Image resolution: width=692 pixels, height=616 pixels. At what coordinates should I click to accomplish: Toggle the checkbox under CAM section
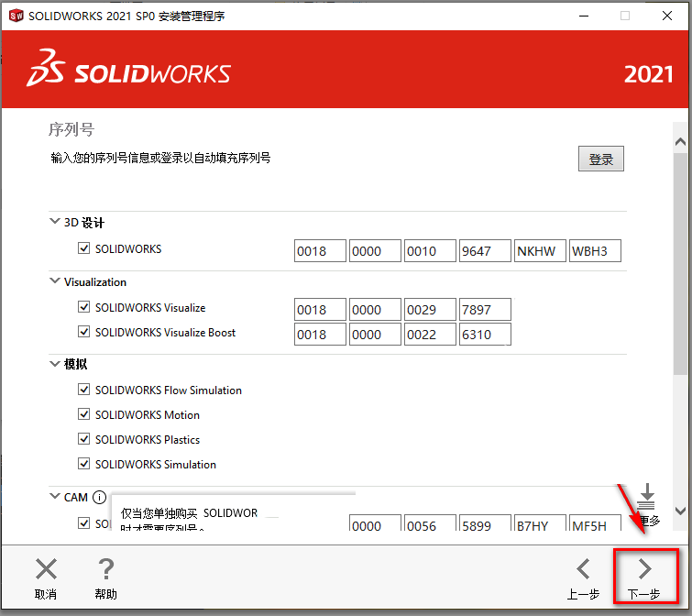point(83,523)
